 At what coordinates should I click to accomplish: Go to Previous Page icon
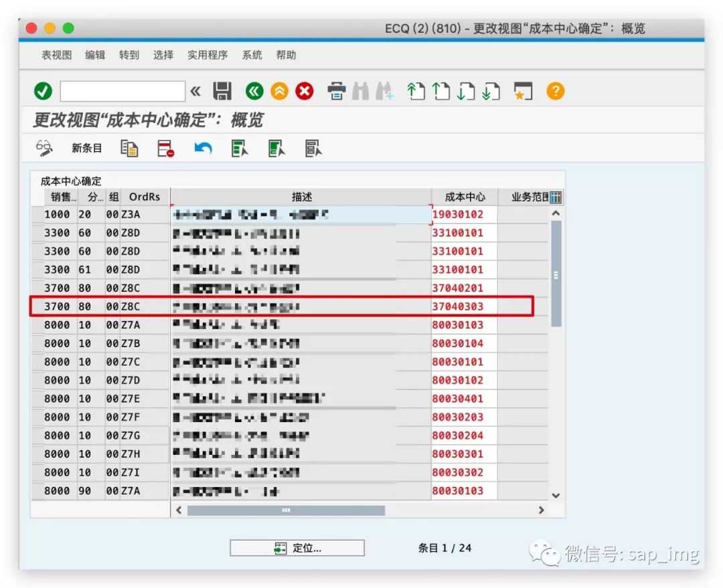440,91
